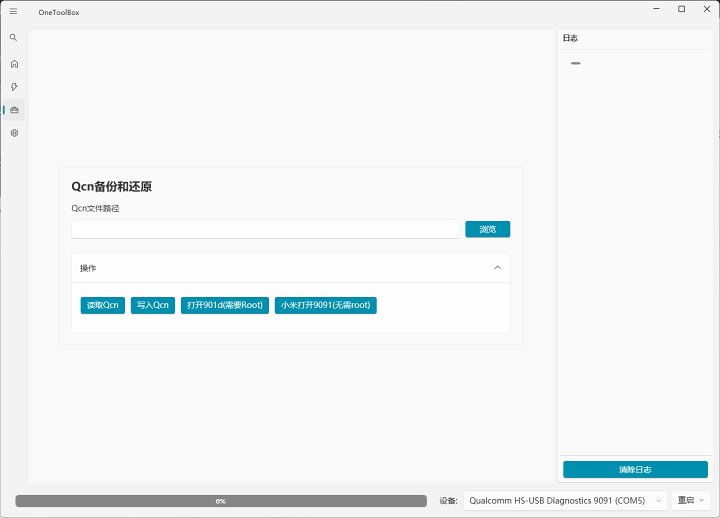Click the 0% progress bar
720x518 pixels.
221,500
